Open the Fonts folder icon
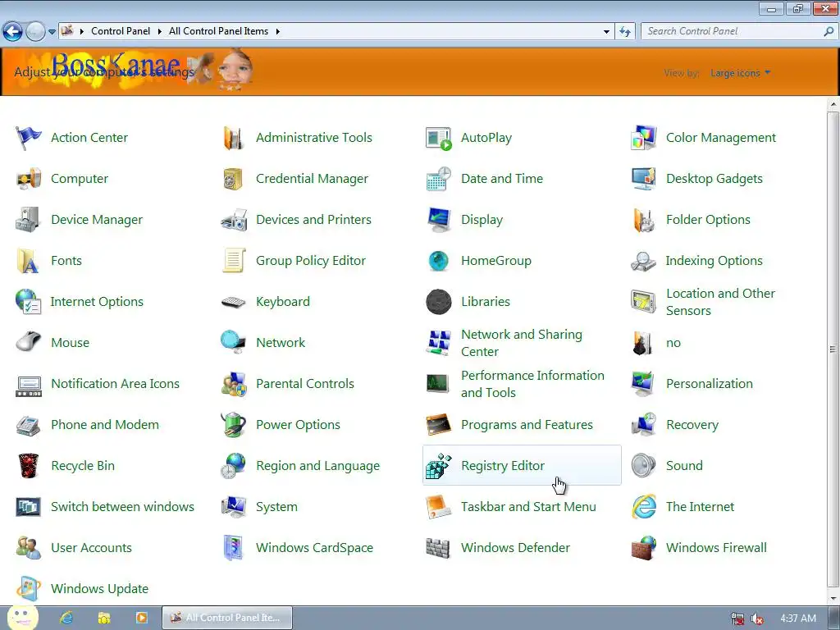840x630 pixels. [28, 261]
